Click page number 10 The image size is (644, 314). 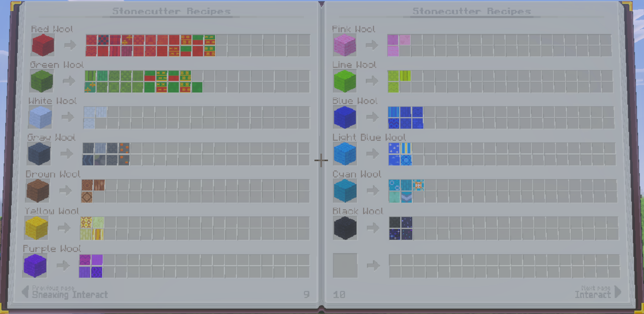(x=339, y=294)
